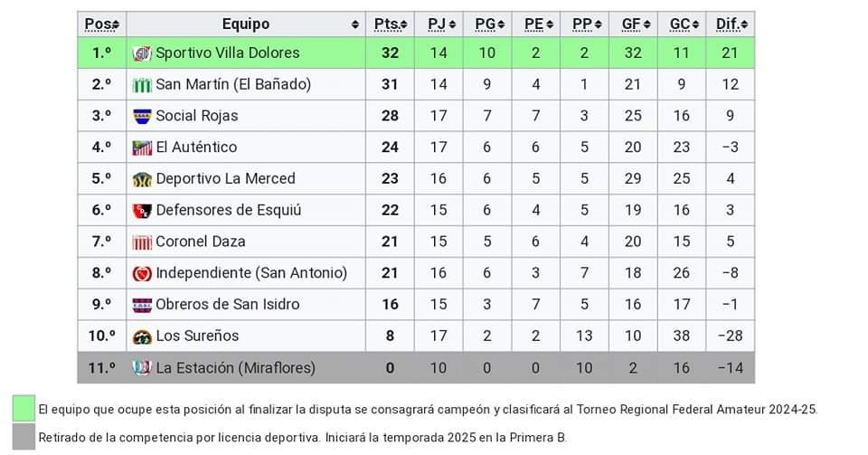Image resolution: width=868 pixels, height=455 pixels.
Task: Sort table by Pts. column arrows
Action: tap(403, 24)
